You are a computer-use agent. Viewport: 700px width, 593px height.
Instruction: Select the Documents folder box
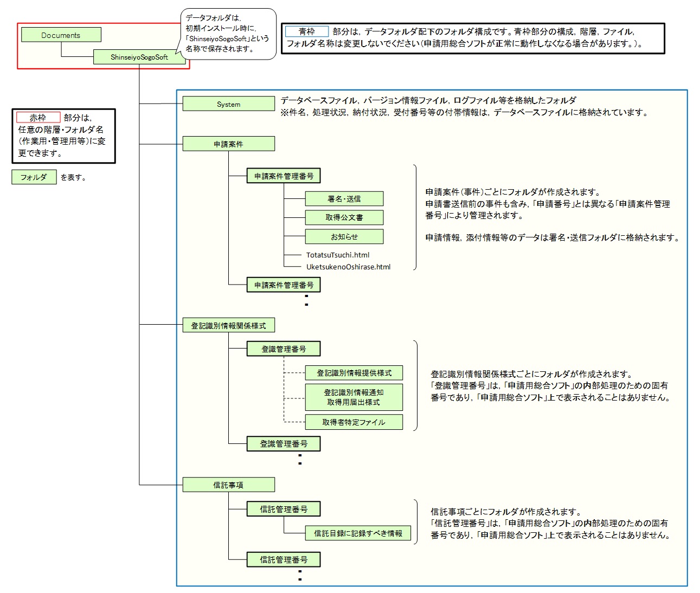click(x=61, y=35)
